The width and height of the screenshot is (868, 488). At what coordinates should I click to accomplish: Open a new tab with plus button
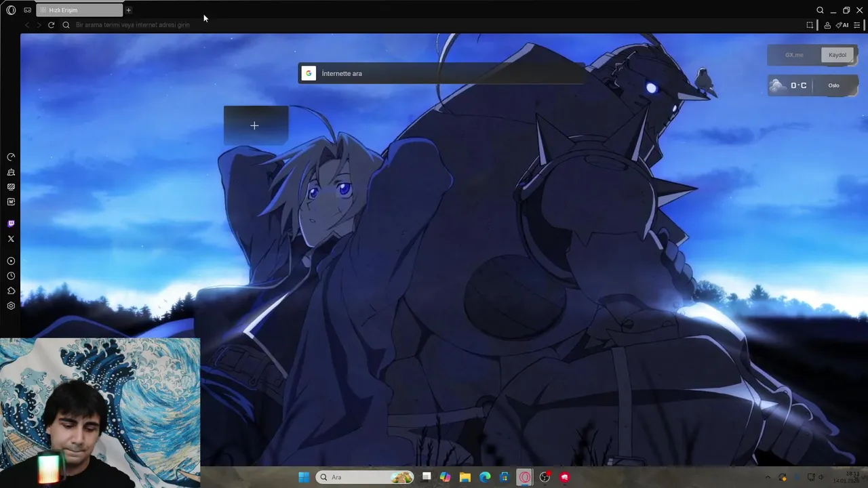point(128,10)
